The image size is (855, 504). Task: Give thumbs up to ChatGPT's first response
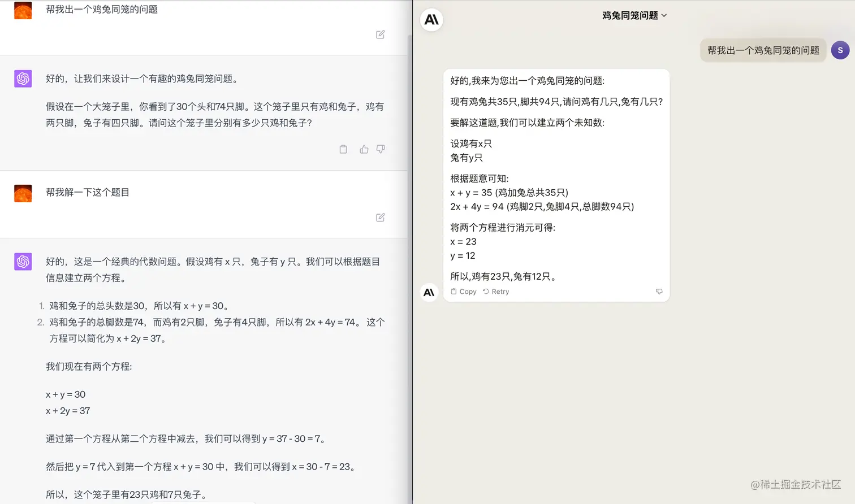(364, 149)
